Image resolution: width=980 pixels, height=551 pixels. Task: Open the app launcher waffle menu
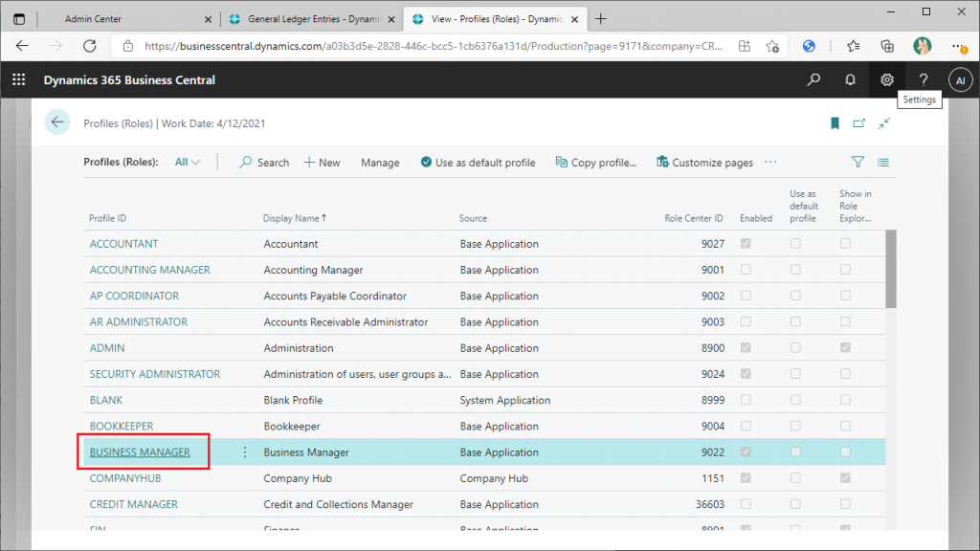19,80
